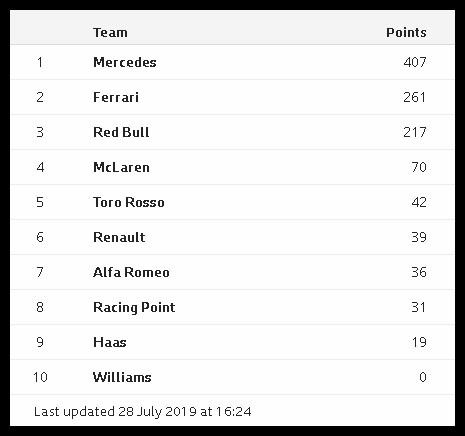The height and width of the screenshot is (436, 465).
Task: Open the Ferrari team entry
Action: coord(116,97)
